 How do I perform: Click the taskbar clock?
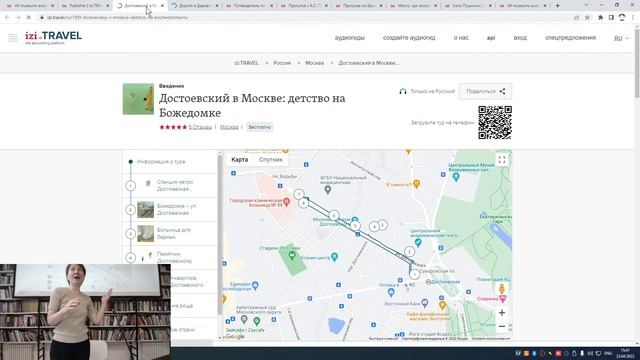(x=625, y=353)
